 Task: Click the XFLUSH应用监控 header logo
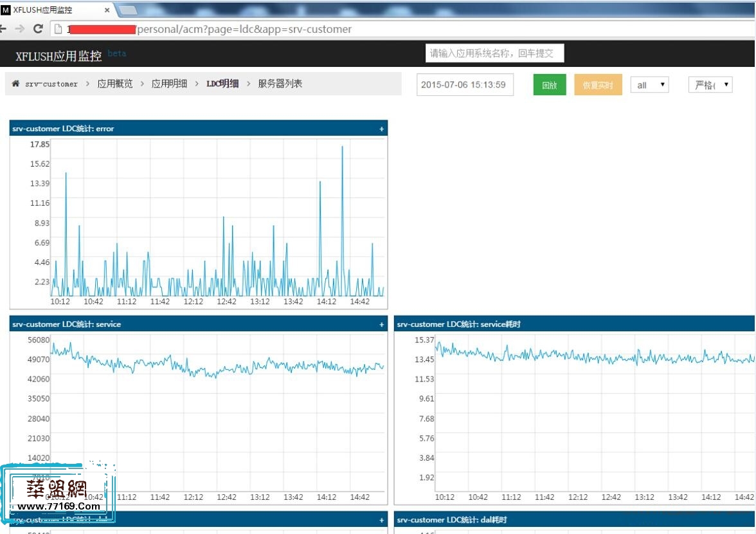pos(59,56)
